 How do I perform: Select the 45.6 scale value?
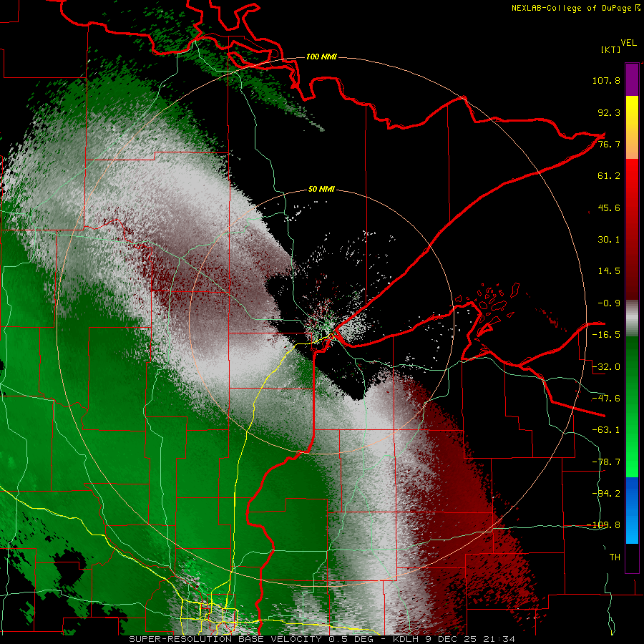click(609, 208)
